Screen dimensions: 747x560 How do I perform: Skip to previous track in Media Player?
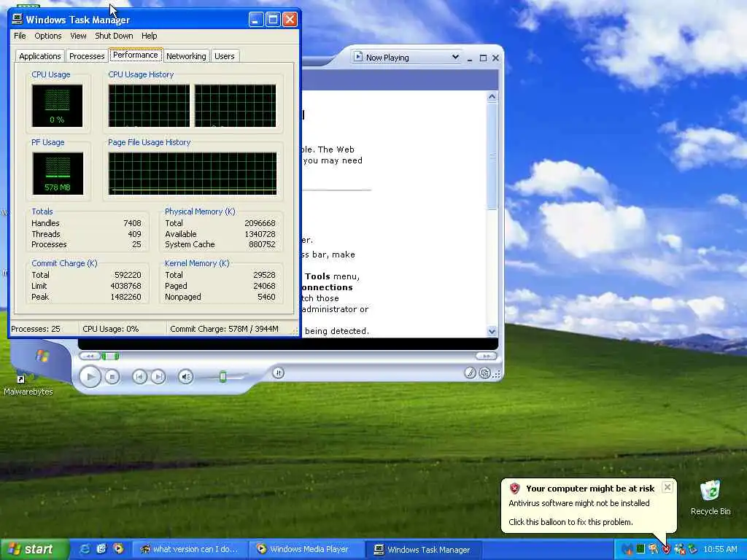[x=139, y=377]
